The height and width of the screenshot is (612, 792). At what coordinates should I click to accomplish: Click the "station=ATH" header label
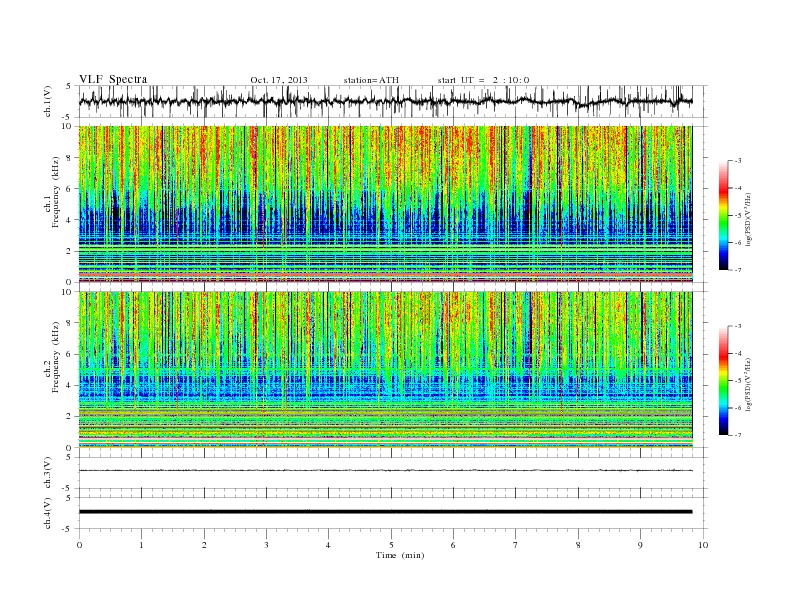pyautogui.click(x=371, y=80)
